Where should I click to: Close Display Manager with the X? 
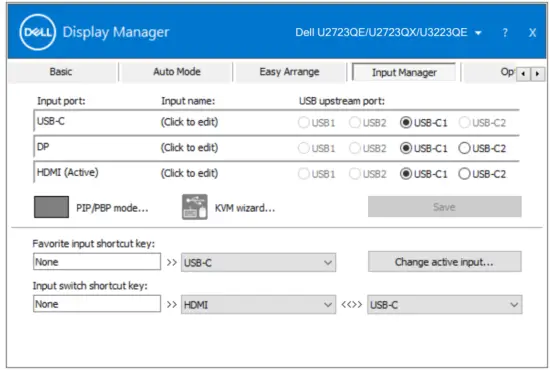point(532,33)
